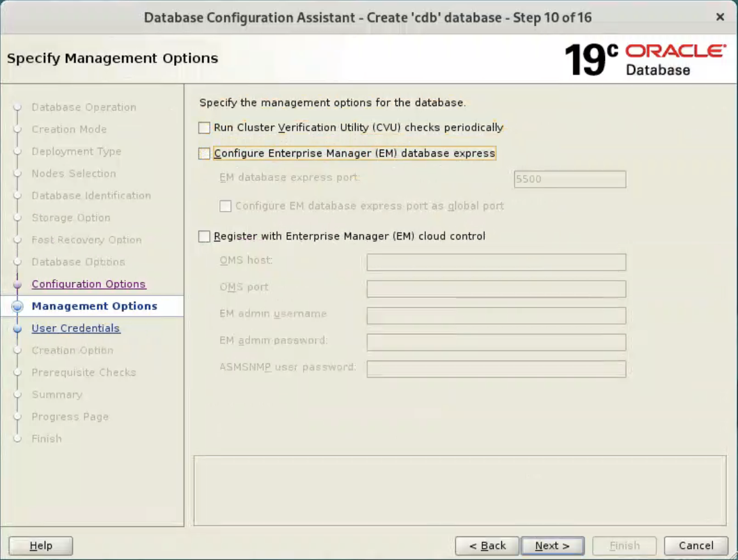
Task: Click the Configuration Options step bullet icon
Action: (17, 284)
